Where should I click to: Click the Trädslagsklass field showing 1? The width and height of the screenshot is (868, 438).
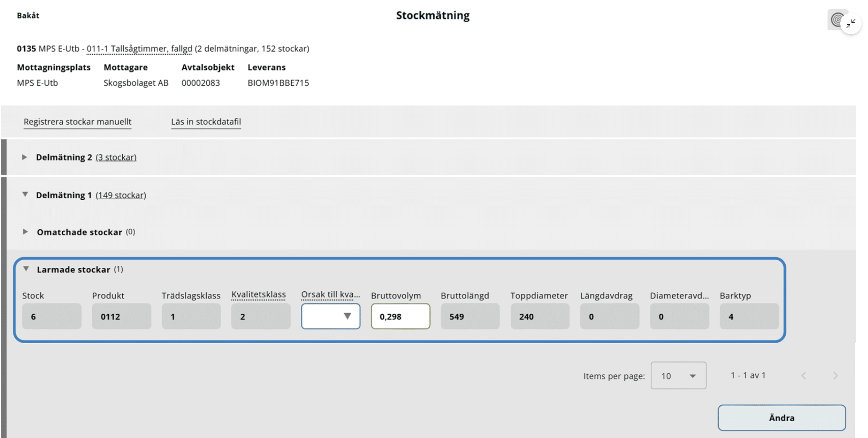click(x=191, y=316)
